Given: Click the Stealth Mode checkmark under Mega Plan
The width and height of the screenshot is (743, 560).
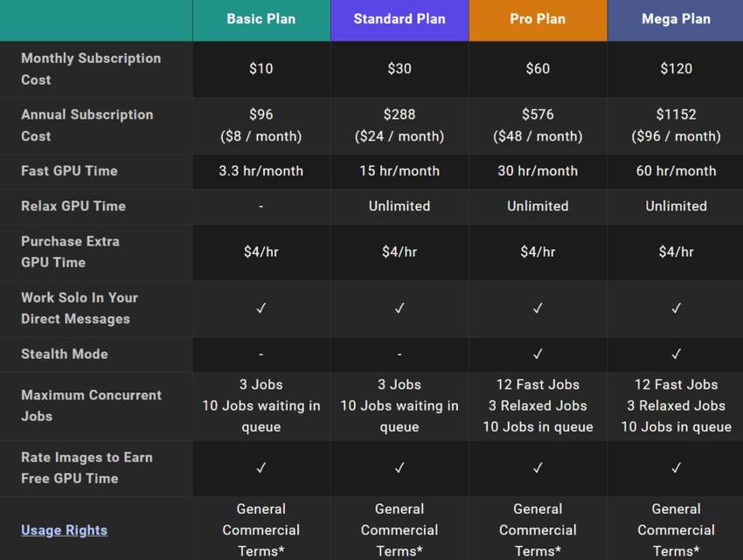Looking at the screenshot, I should [676, 354].
